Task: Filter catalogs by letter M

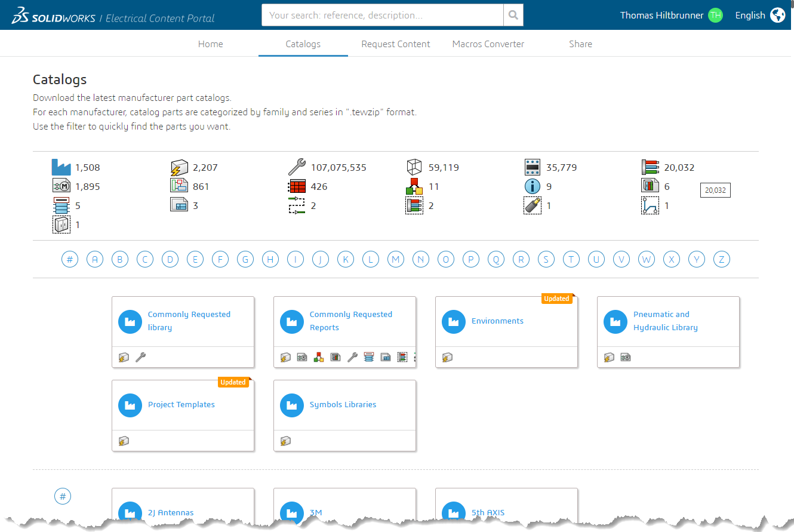Action: pyautogui.click(x=396, y=259)
